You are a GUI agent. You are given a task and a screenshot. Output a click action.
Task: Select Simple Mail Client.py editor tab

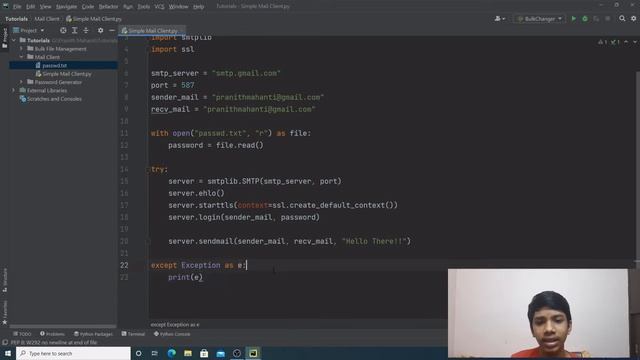pyautogui.click(x=152, y=31)
